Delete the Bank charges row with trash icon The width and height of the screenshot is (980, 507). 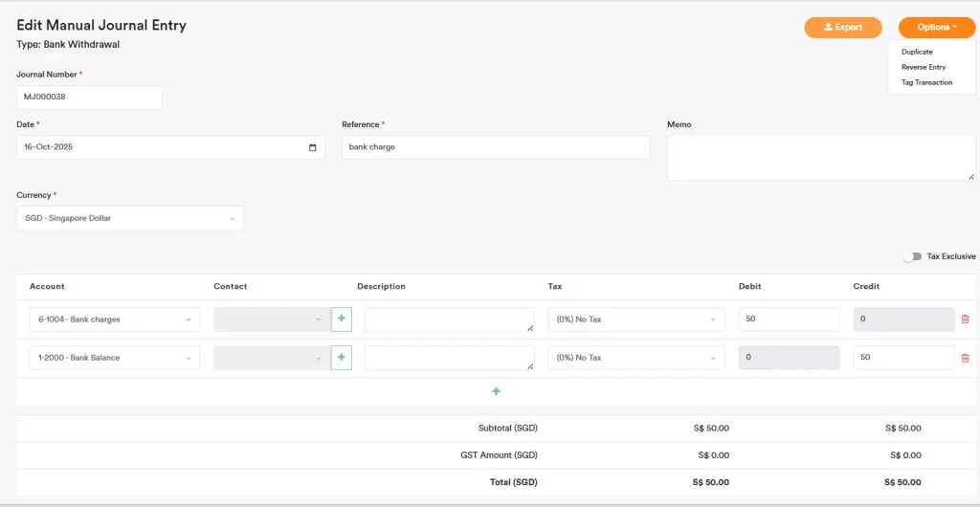coord(964,320)
